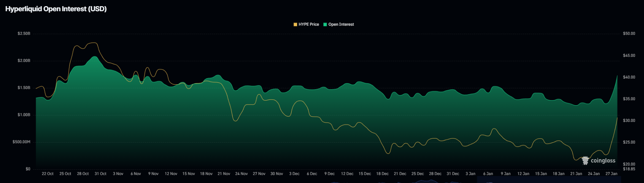
Task: Click the coinglass watermark text
Action: pos(603,161)
